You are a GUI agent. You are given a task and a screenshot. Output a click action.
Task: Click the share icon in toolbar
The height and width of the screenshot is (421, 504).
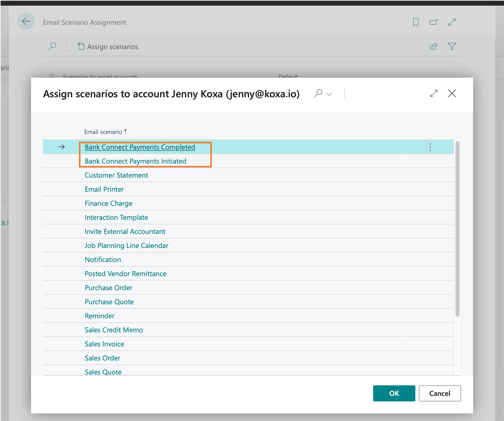(433, 46)
